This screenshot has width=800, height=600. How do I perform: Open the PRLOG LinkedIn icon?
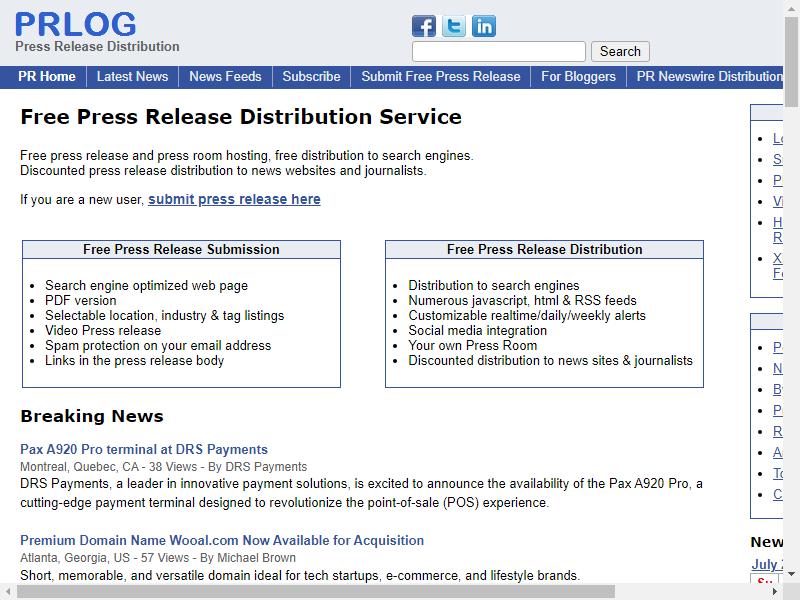click(484, 26)
